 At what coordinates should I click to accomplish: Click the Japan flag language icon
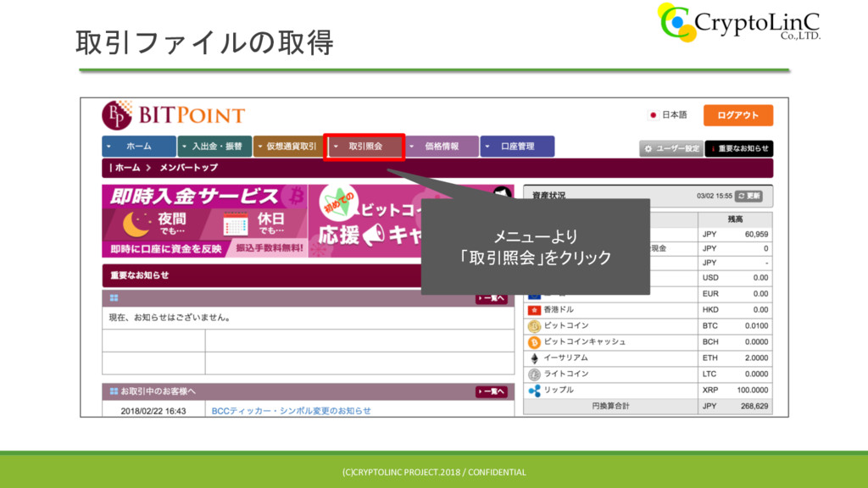click(654, 115)
